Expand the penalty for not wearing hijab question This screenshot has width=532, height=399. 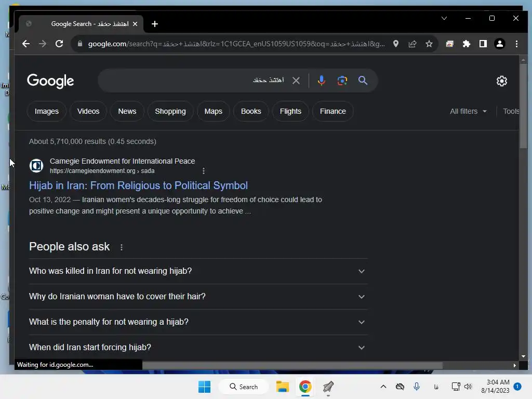(x=198, y=322)
